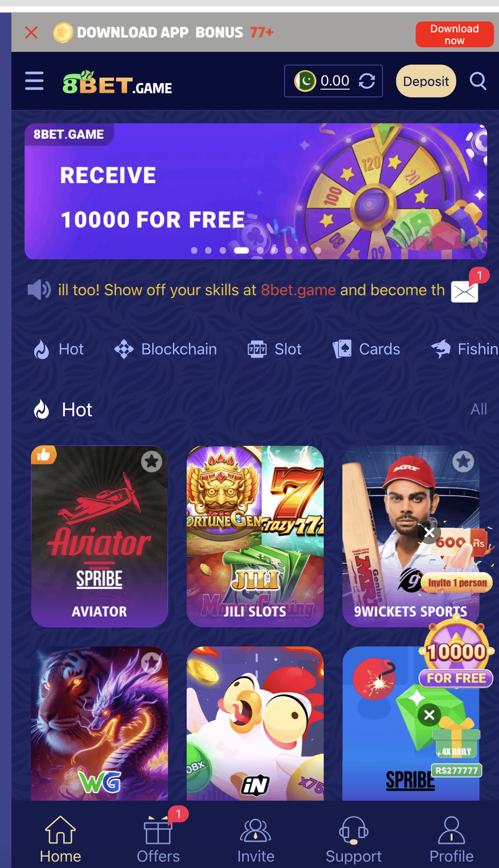Viewport: 499px width, 868px height.
Task: Refresh the account balance
Action: (367, 81)
